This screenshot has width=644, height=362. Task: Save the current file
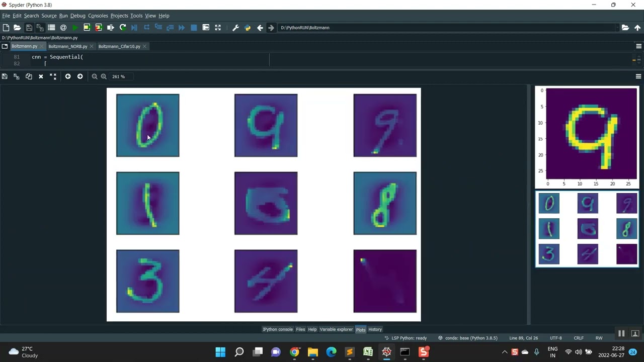click(29, 28)
